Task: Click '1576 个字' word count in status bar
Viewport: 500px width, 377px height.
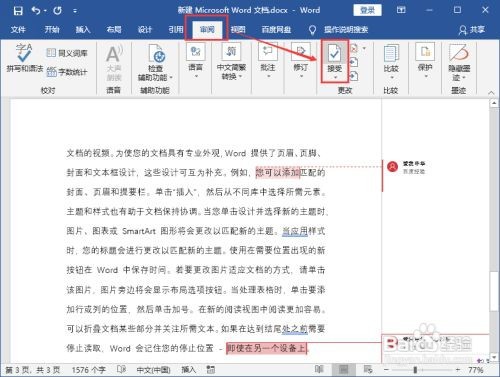Action: pos(89,370)
